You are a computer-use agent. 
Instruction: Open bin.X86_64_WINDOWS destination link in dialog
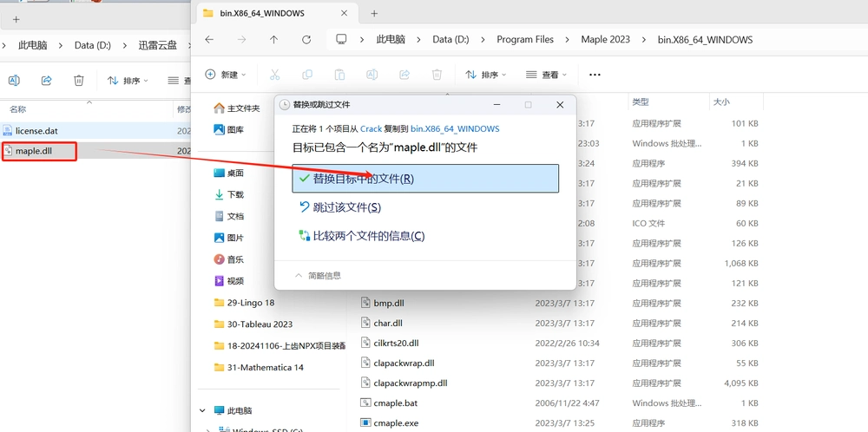click(455, 128)
